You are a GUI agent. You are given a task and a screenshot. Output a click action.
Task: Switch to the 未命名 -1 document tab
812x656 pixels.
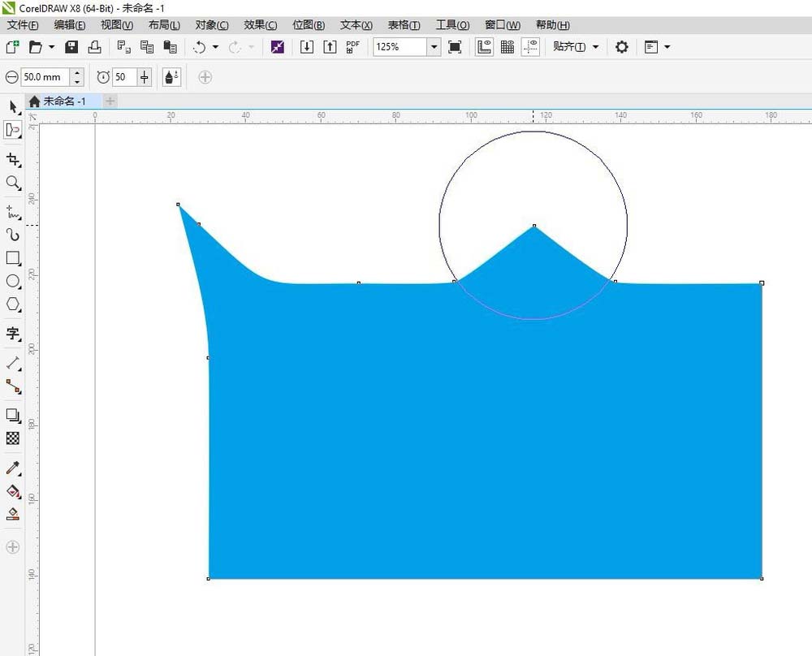tap(63, 101)
